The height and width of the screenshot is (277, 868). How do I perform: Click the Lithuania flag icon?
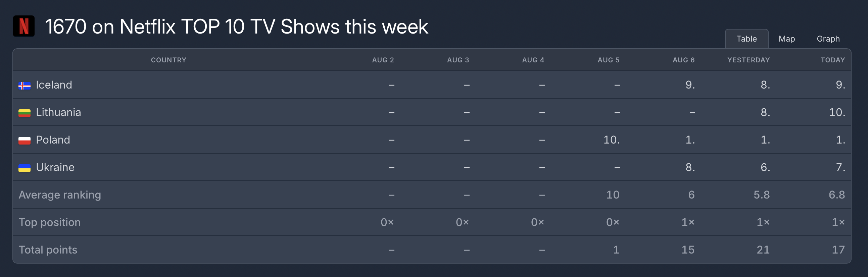pos(24,113)
